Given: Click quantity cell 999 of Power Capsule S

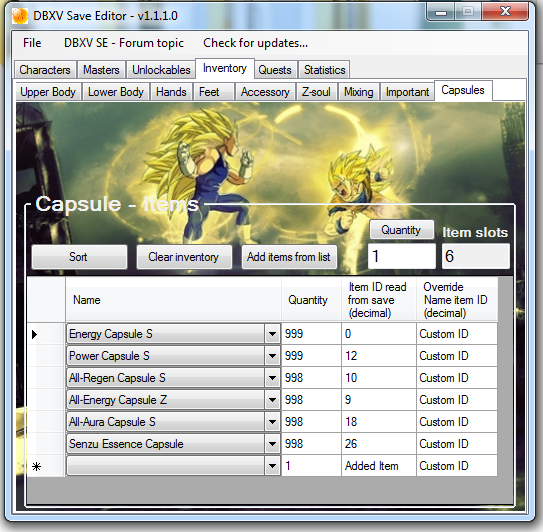Looking at the screenshot, I should [x=311, y=356].
